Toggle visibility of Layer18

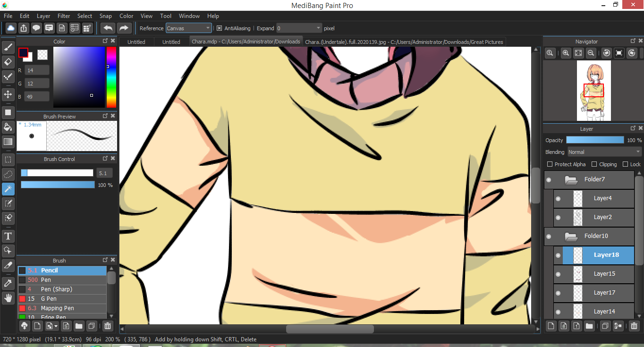coord(558,255)
